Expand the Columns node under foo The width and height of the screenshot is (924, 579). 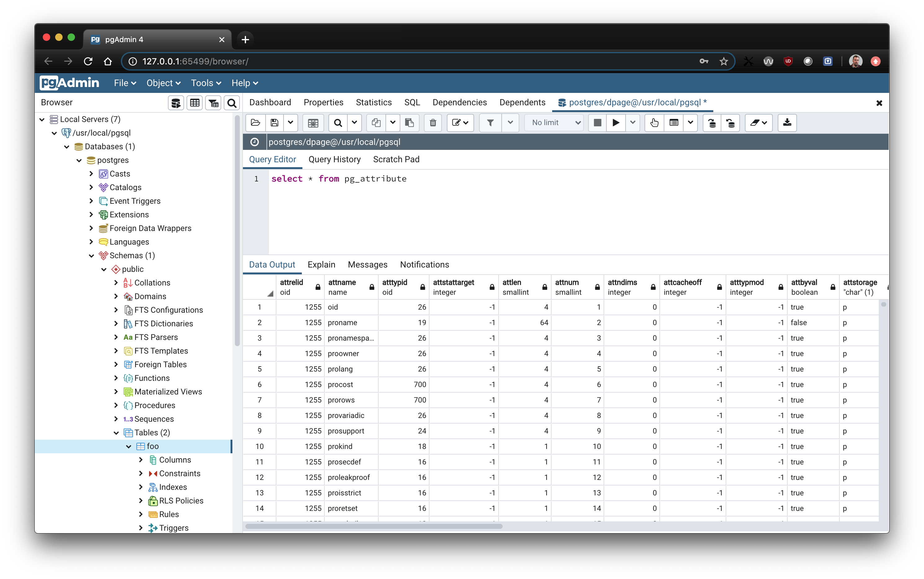[x=141, y=459]
